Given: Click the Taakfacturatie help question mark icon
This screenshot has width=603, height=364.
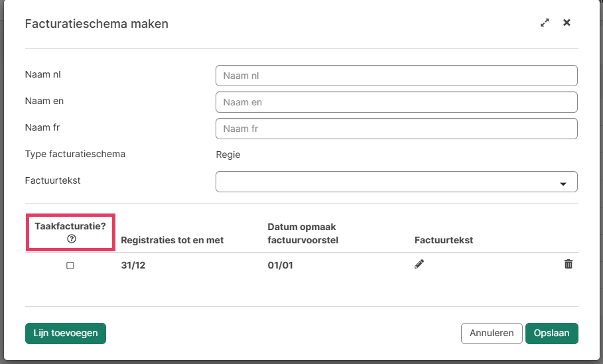Looking at the screenshot, I should click(72, 239).
